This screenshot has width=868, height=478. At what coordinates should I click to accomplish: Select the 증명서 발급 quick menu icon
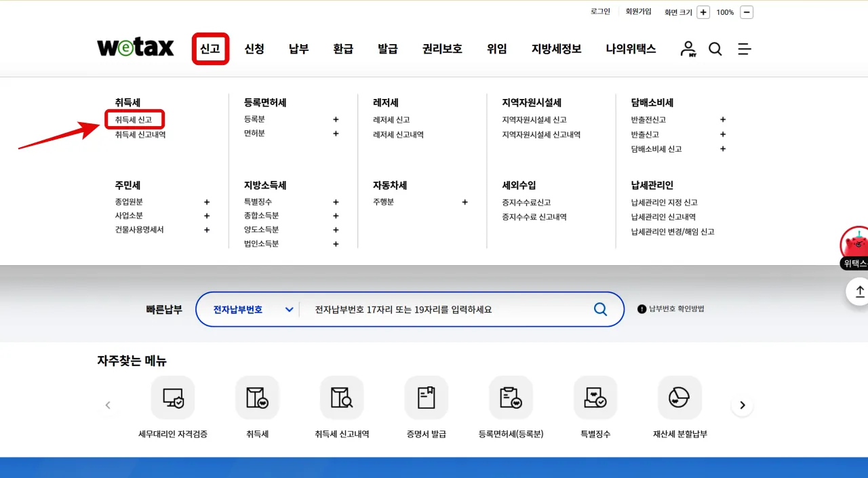click(426, 398)
